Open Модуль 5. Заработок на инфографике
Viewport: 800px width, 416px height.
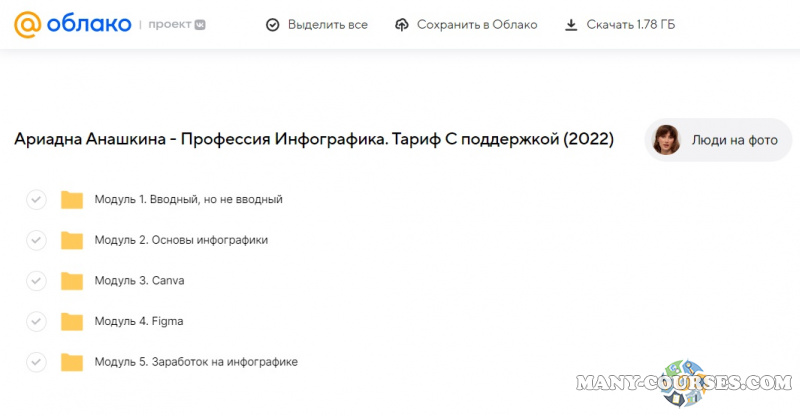196,362
